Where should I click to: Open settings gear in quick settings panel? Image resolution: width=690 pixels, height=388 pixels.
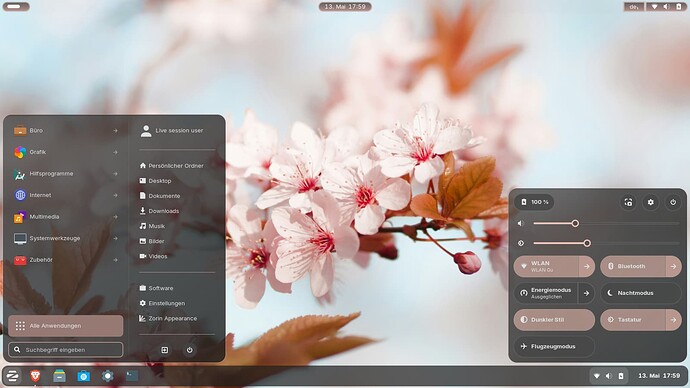[650, 202]
